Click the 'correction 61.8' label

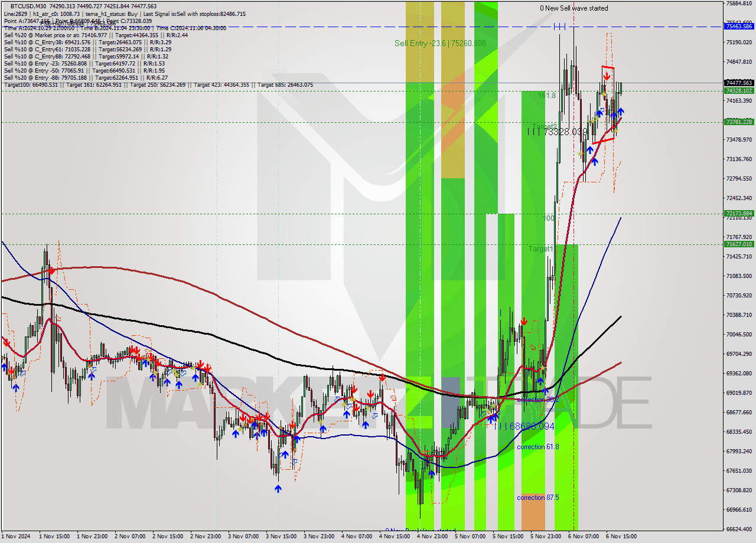pos(537,447)
